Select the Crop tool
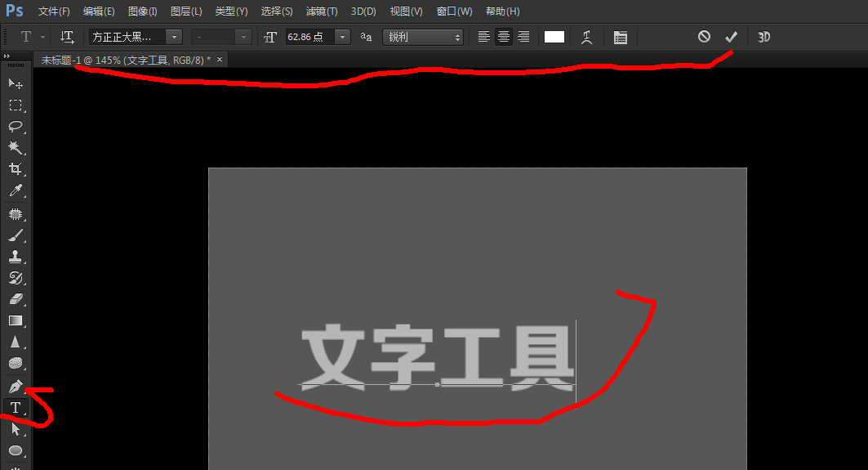Screen dimensions: 868x470 pyautogui.click(x=16, y=169)
